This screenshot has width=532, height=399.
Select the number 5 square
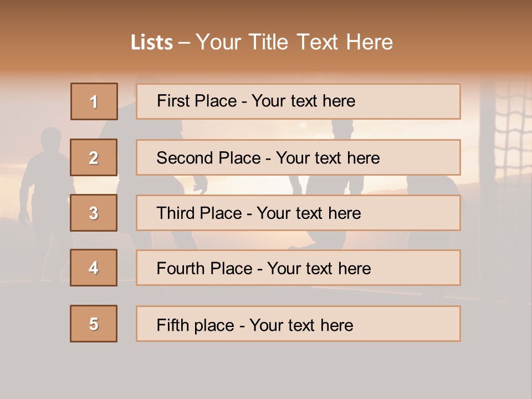tap(94, 324)
